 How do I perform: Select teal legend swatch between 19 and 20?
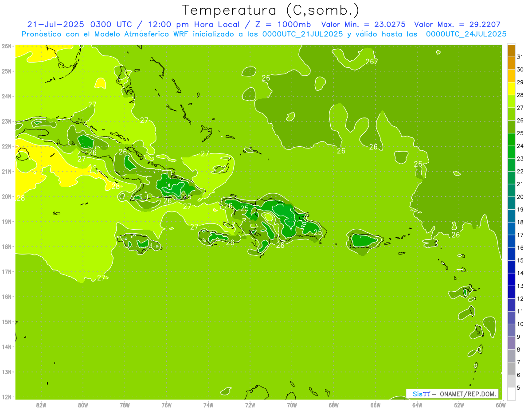click(511, 203)
